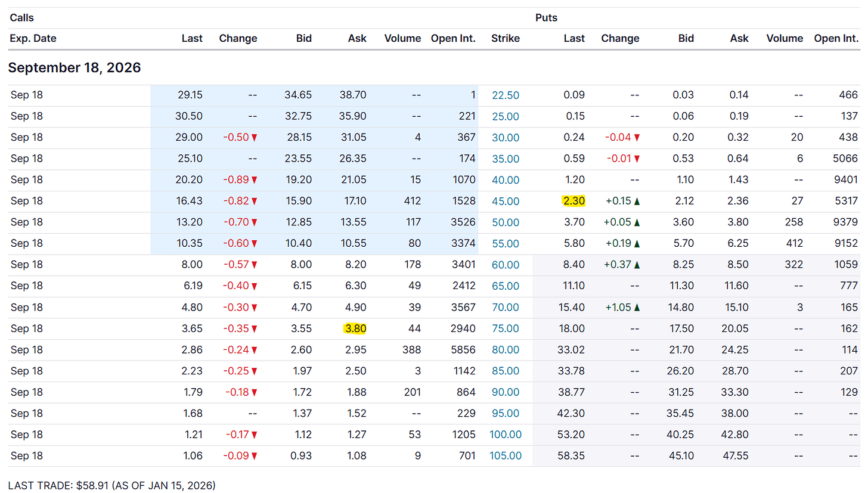
Task: Open the 90.00 strike link
Action: tap(505, 392)
